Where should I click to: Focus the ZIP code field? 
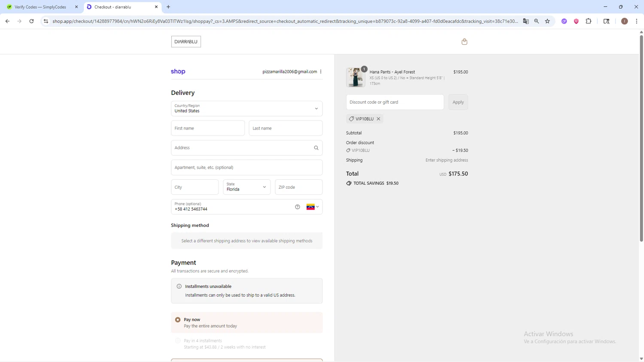point(299,187)
